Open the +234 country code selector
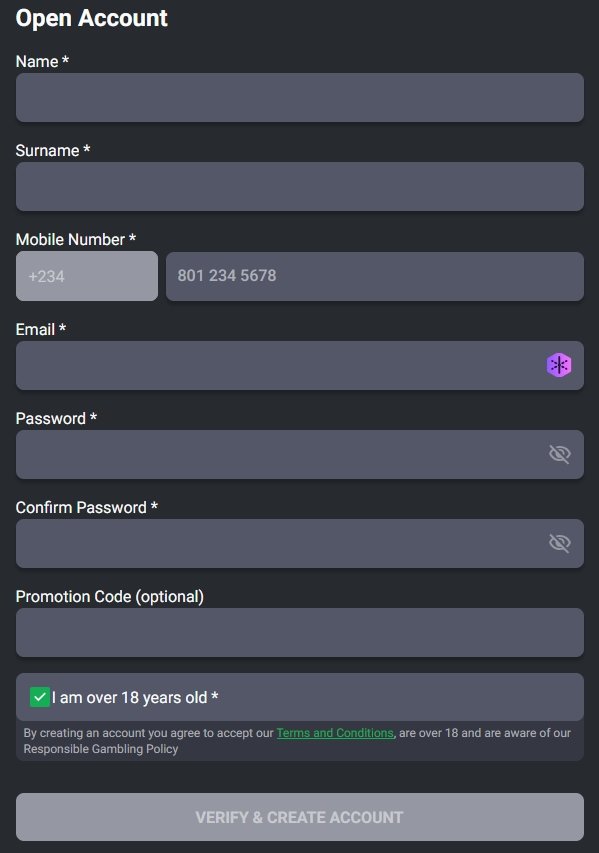 point(87,276)
